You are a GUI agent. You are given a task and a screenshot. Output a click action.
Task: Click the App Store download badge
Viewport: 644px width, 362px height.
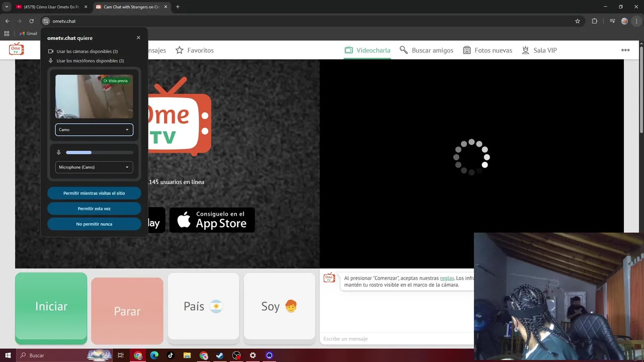(x=212, y=220)
